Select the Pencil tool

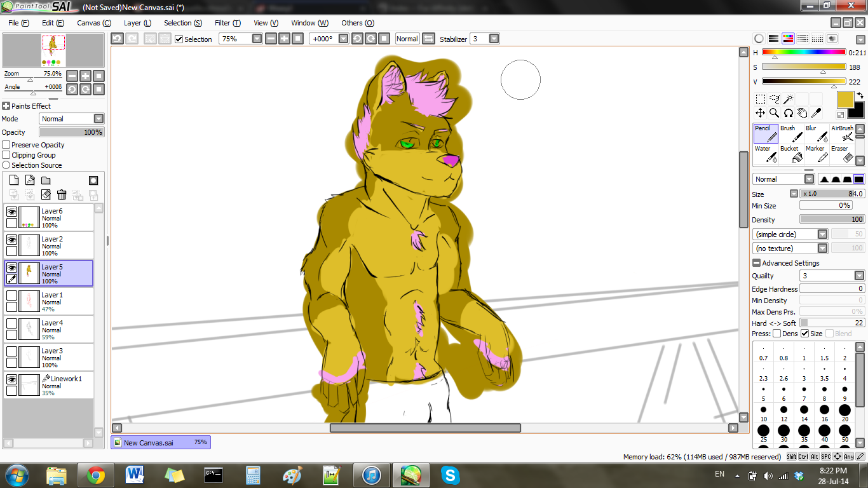(x=766, y=133)
